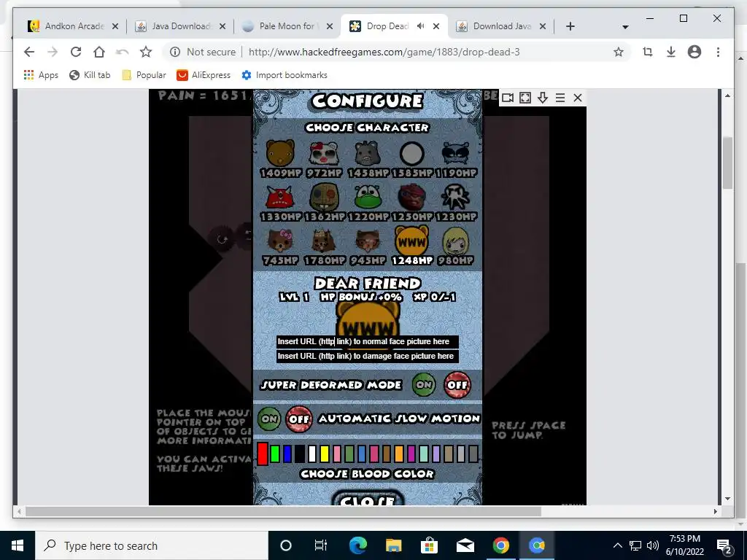Pick the sack doll character with 1362HP

pos(324,197)
